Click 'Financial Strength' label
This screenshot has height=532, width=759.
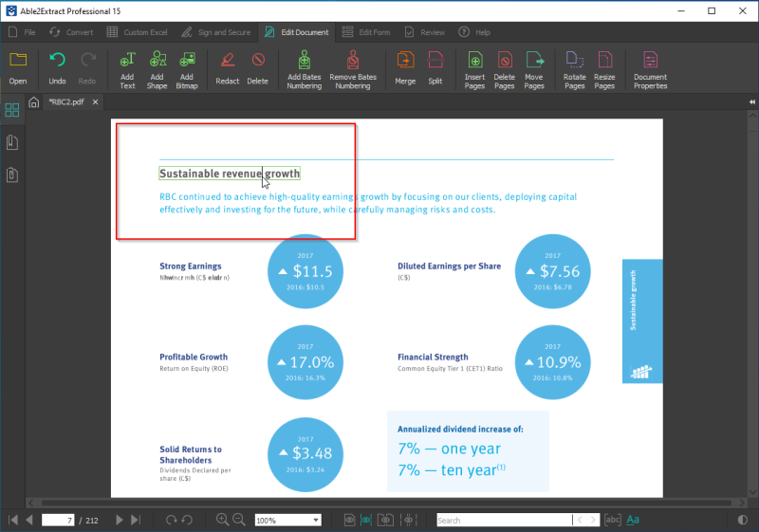433,357
